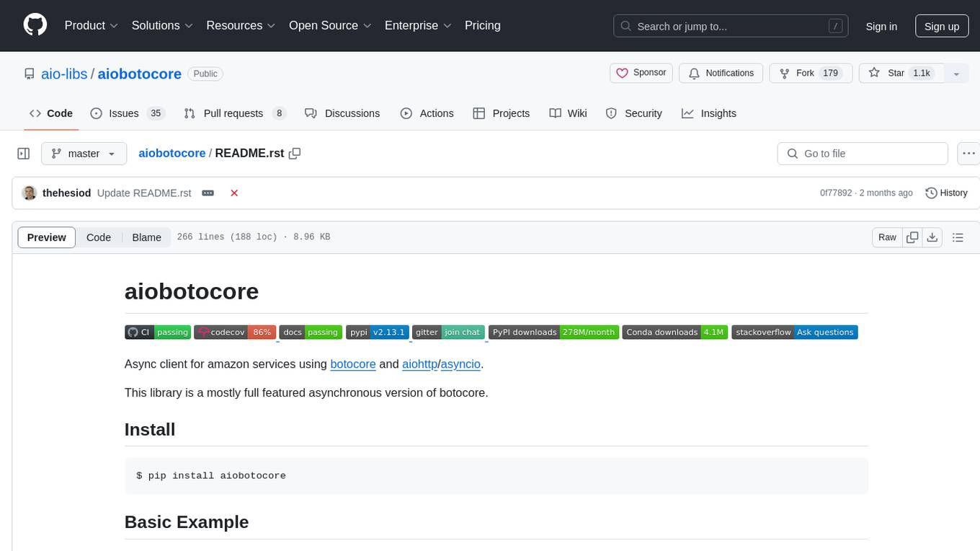Image resolution: width=980 pixels, height=551 pixels.
Task: Open thehesiod profile link
Action: [67, 193]
